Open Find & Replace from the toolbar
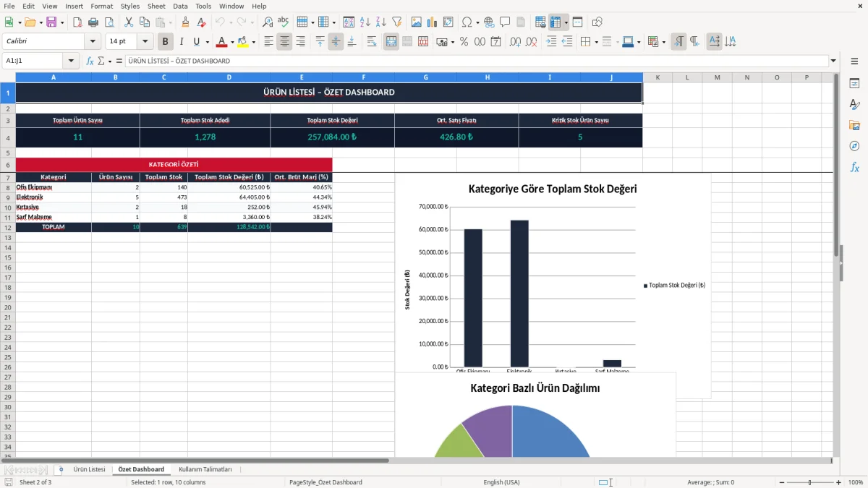This screenshot has height=488, width=868. pos(268,22)
